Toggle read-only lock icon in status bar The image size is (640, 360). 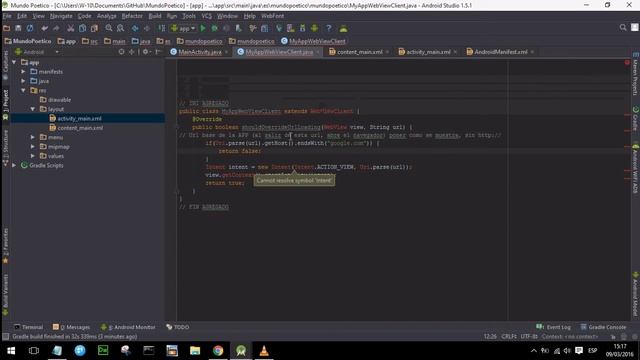[x=613, y=337]
